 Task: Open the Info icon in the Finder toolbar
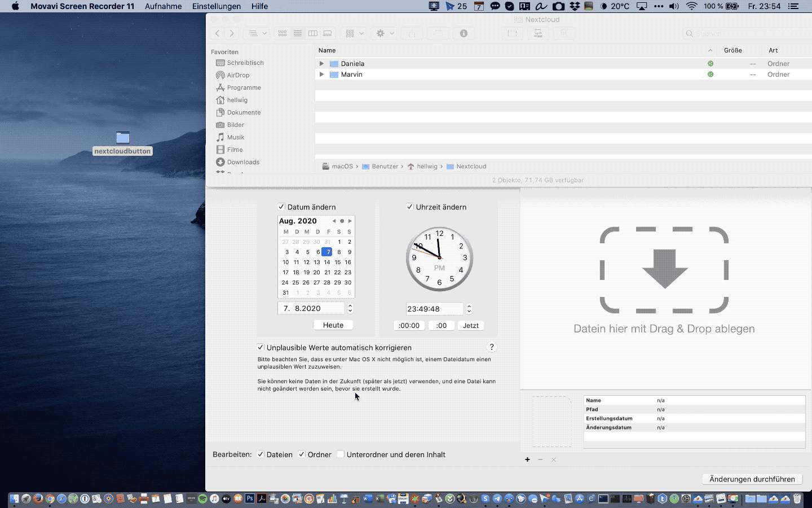pyautogui.click(x=464, y=33)
